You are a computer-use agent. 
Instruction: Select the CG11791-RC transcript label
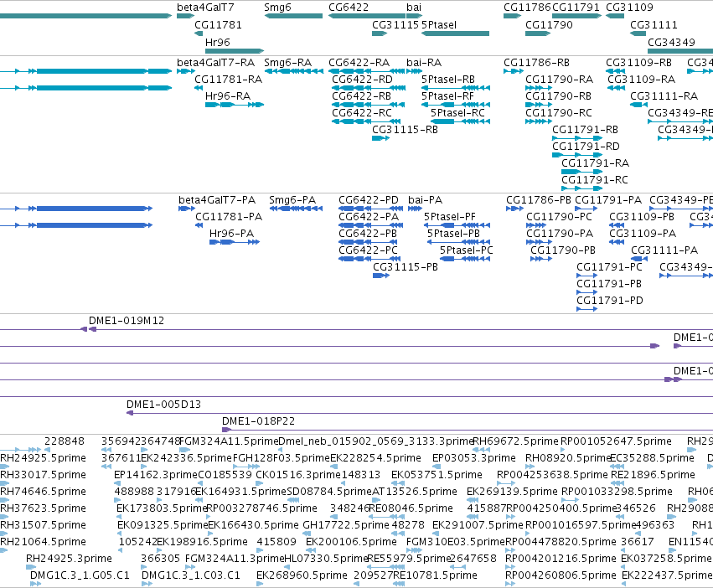pos(594,179)
